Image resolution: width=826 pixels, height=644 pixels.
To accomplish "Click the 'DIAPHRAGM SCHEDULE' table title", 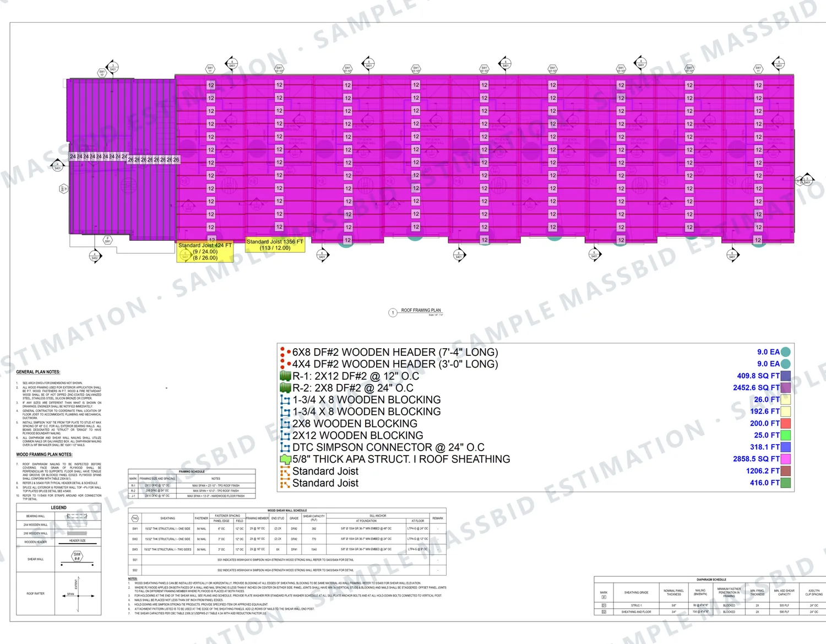I will tap(711, 580).
